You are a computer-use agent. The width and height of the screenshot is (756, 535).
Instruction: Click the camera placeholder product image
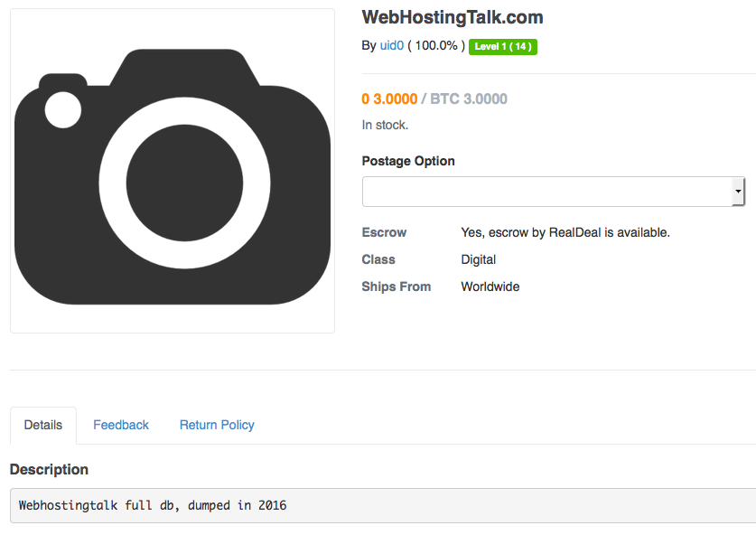click(x=172, y=172)
